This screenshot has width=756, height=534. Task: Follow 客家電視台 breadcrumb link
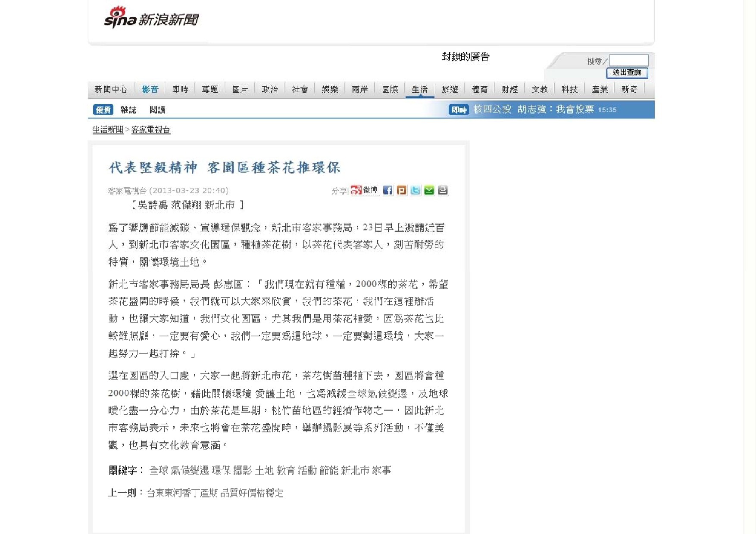(151, 130)
